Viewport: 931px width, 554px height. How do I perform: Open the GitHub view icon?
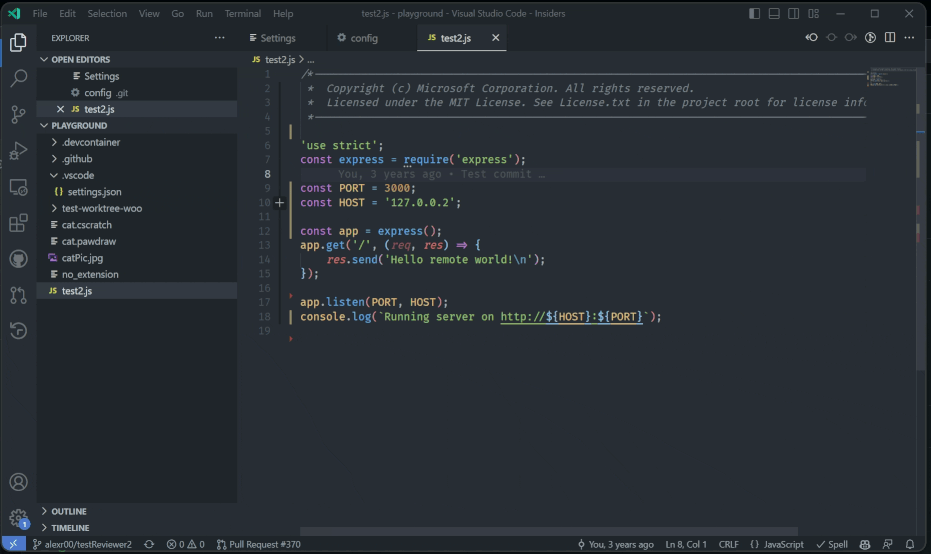pyautogui.click(x=18, y=258)
